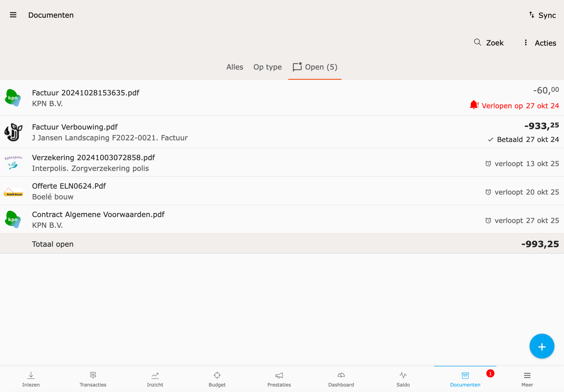Click the magnifier search icon
The image size is (564, 392).
[477, 42]
